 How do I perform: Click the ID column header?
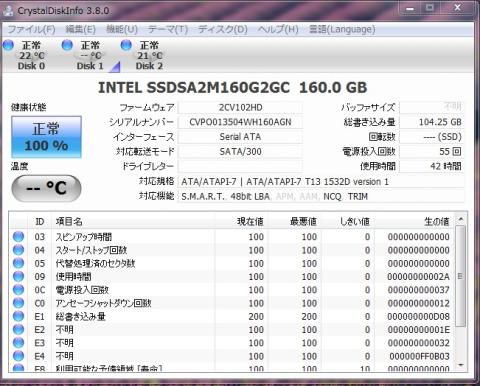[40, 221]
